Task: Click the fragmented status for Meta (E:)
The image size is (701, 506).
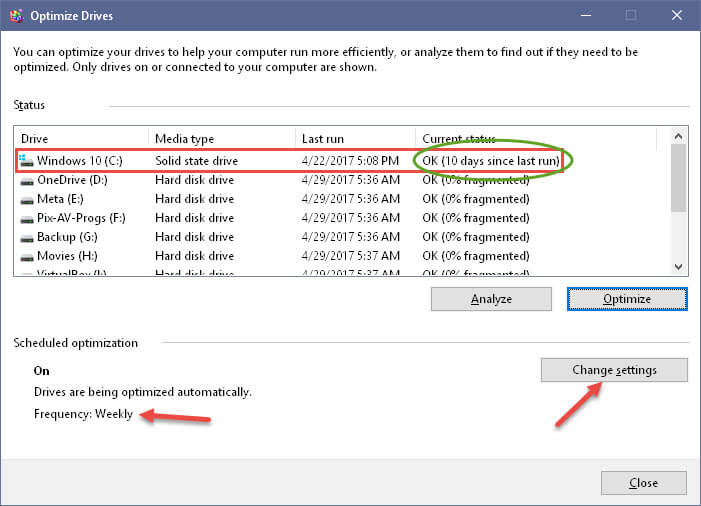Action: 476,199
